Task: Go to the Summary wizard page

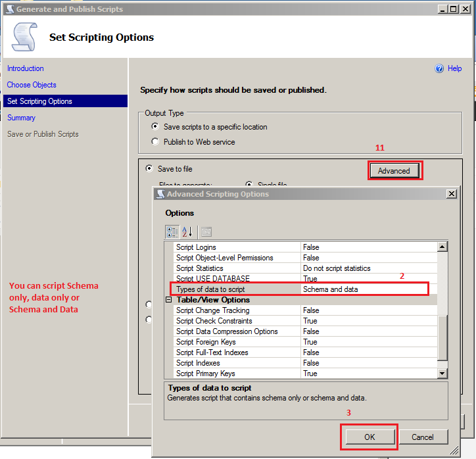Action: (x=21, y=118)
